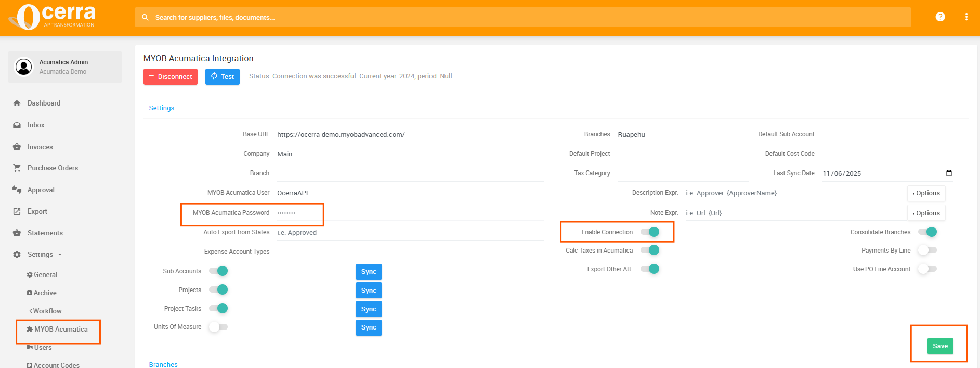
Task: Open the three-dot more menu
Action: (966, 17)
